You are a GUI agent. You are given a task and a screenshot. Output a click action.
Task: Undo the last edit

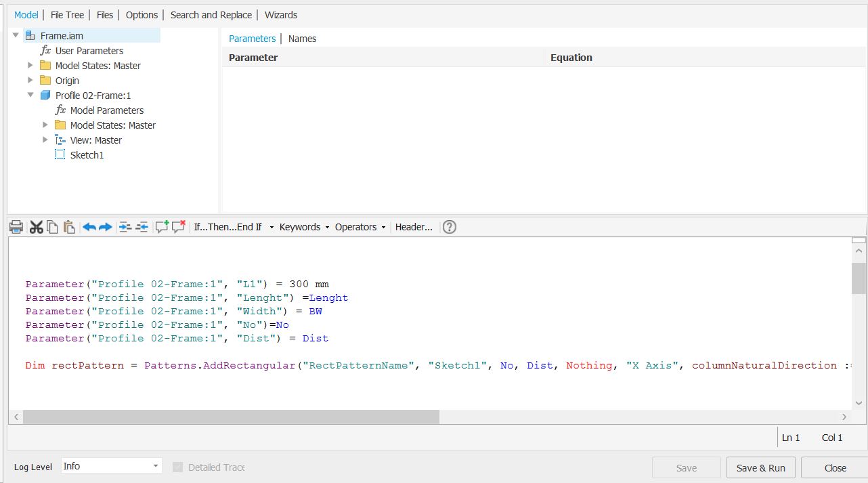(89, 227)
